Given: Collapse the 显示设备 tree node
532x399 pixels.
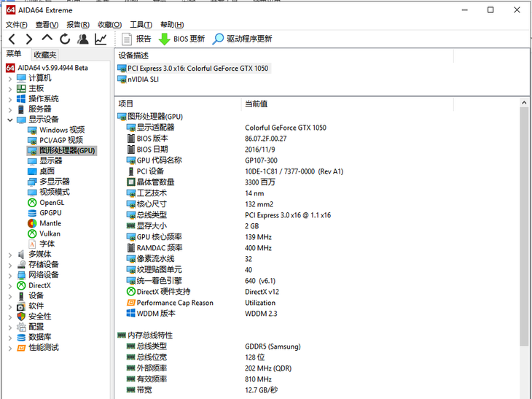Looking at the screenshot, I should (x=10, y=120).
